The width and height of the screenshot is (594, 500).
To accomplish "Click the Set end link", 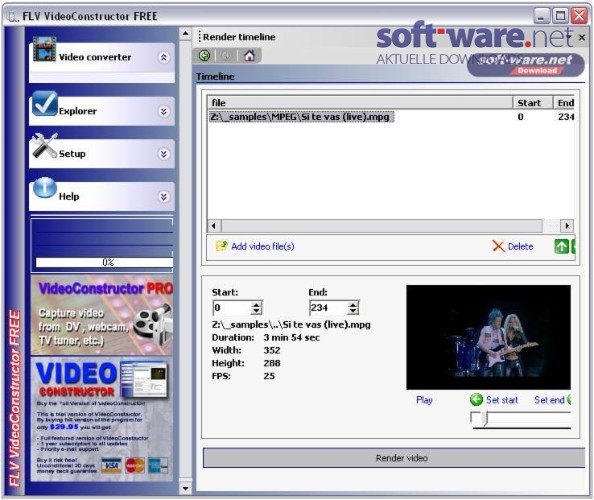I will click(x=549, y=400).
